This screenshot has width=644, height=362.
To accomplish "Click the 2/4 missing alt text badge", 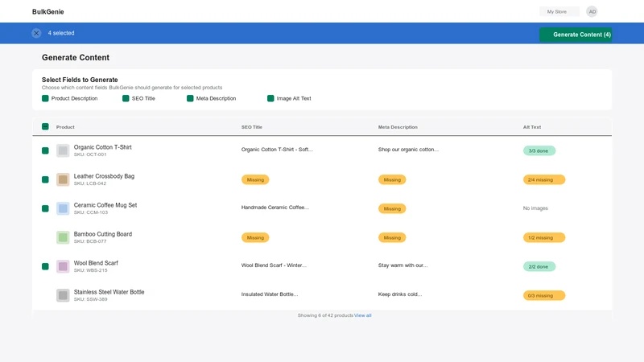I will (544, 179).
